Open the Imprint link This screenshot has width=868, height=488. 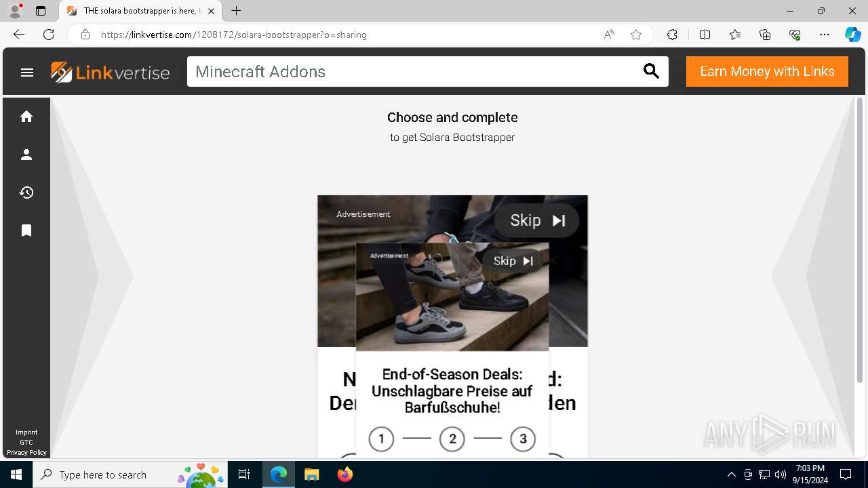[26, 432]
